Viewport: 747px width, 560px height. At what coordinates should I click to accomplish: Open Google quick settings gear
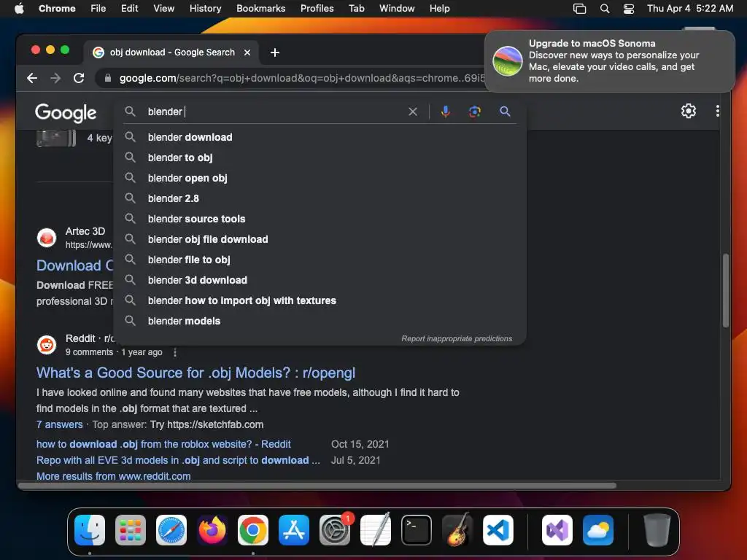(x=689, y=111)
